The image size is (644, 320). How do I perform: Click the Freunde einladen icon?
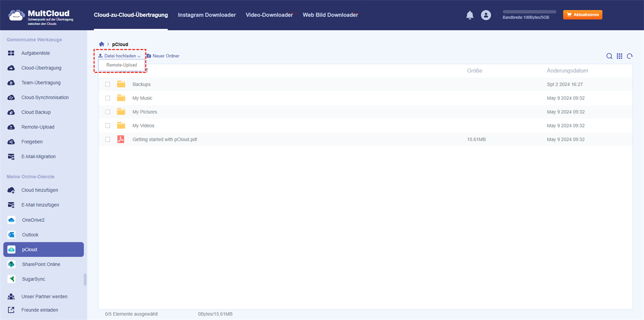[x=11, y=310]
